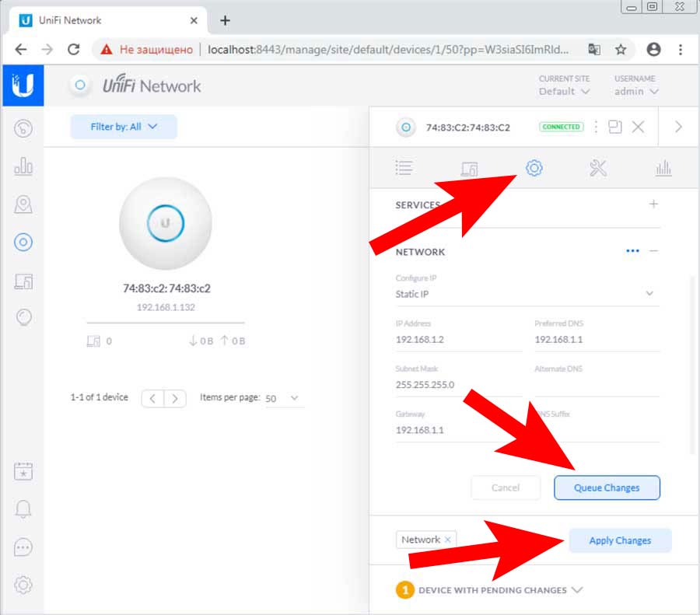Close the UniFi Network browser tab
This screenshot has width=700, height=615.
(x=194, y=20)
